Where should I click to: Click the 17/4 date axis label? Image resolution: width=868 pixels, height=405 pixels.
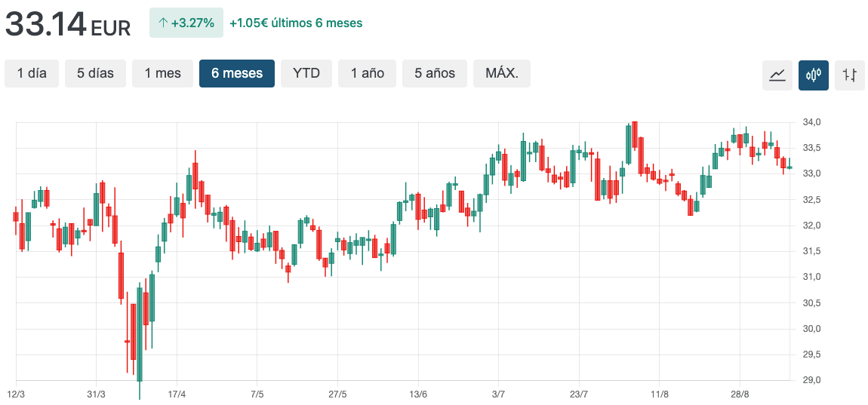pos(177,394)
